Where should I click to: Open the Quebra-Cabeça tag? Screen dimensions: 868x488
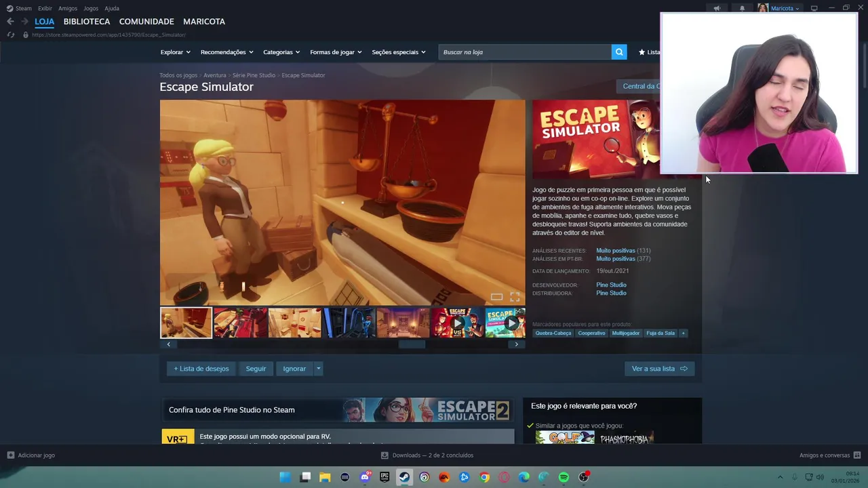[553, 333]
